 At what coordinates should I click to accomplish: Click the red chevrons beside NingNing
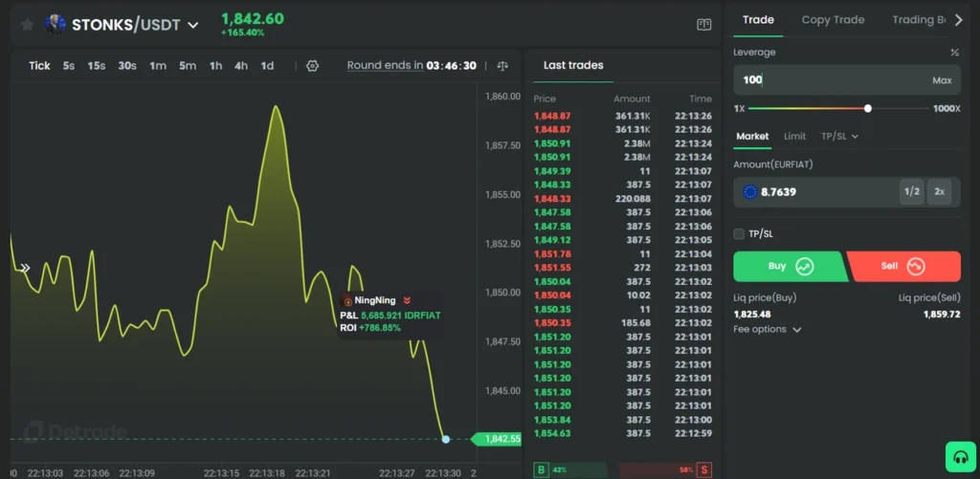pos(407,300)
